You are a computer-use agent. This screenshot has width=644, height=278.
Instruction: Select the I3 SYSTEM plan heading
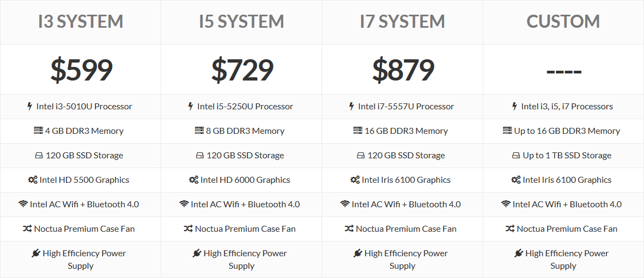tap(81, 22)
